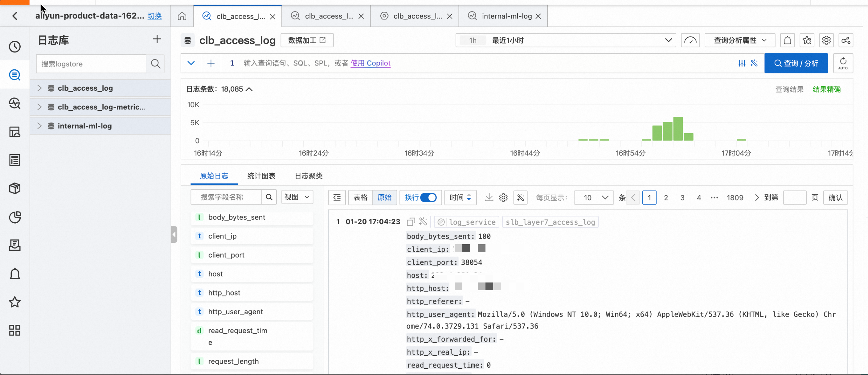This screenshot has height=375, width=868.
Task: Click the 搜索logstore input field
Action: (x=91, y=64)
